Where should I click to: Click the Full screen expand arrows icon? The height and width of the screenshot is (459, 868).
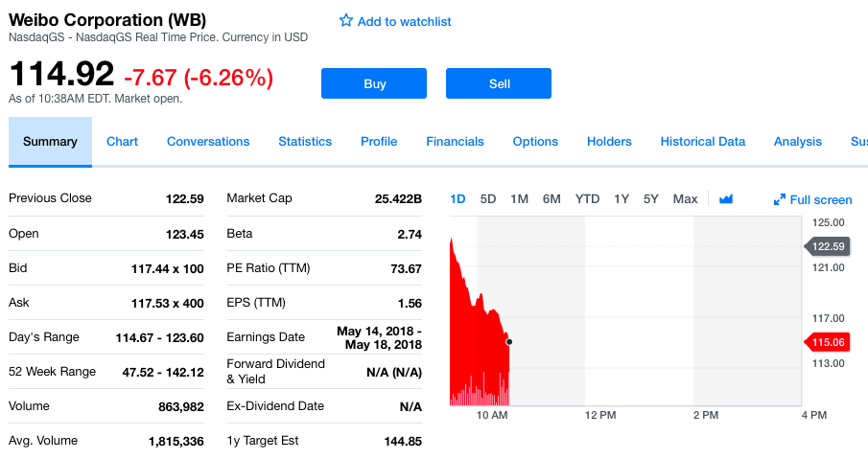point(780,200)
